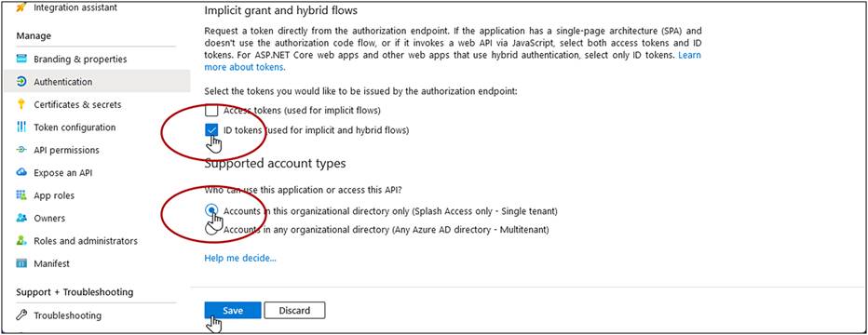Click the Implicit grant and hybrid flows heading
868x335 pixels.
pyautogui.click(x=281, y=10)
